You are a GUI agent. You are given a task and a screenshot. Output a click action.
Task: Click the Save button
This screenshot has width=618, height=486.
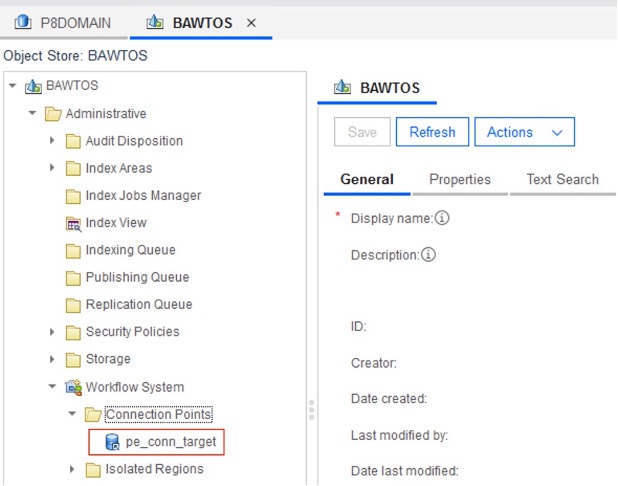click(x=362, y=132)
